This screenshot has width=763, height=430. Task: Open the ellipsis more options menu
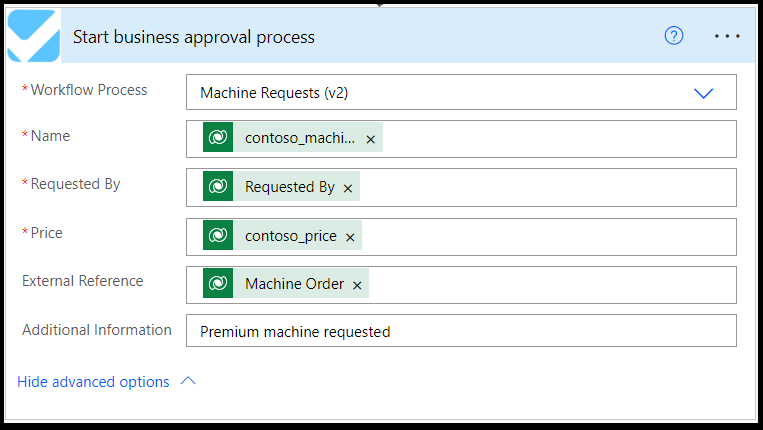coord(727,36)
